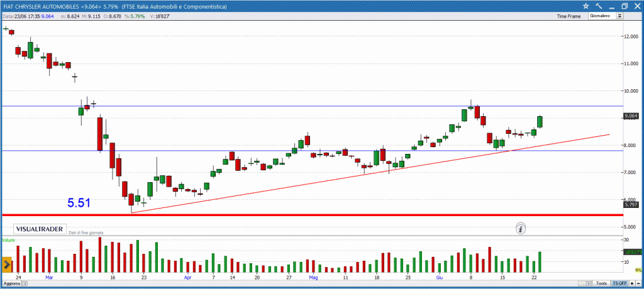644x289 pixels.
Task: Click the 10.000 price axis label
Action: tap(631, 90)
